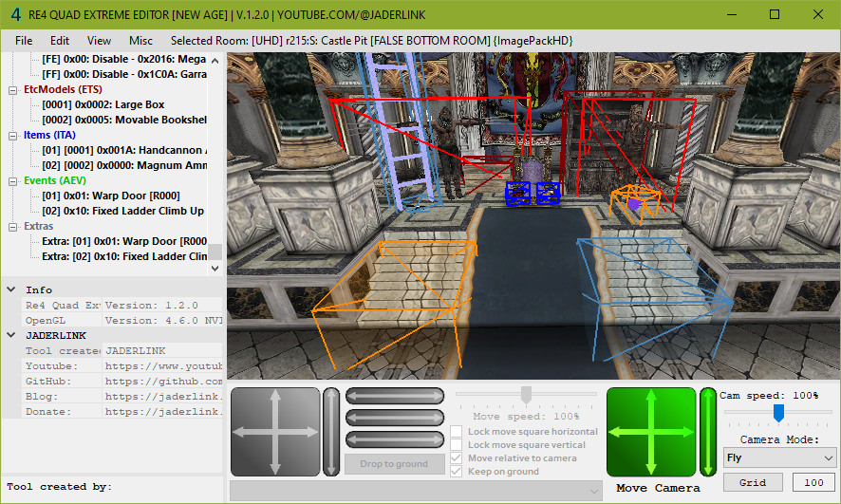
Task: Click the grid size field showing 100
Action: click(813, 482)
